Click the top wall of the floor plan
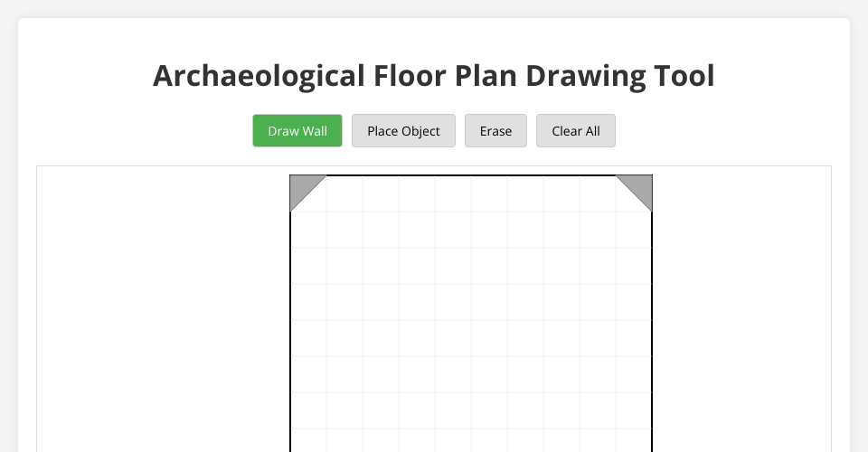 (470, 175)
